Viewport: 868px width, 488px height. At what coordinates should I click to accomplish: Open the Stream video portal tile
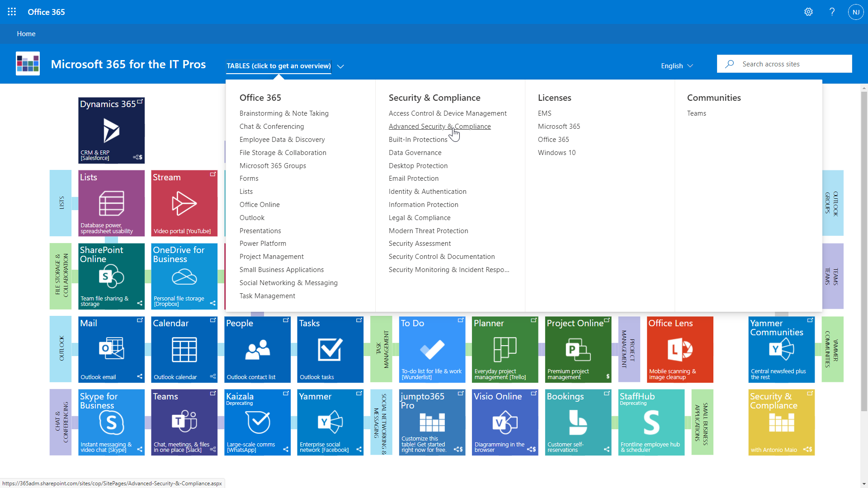click(184, 203)
